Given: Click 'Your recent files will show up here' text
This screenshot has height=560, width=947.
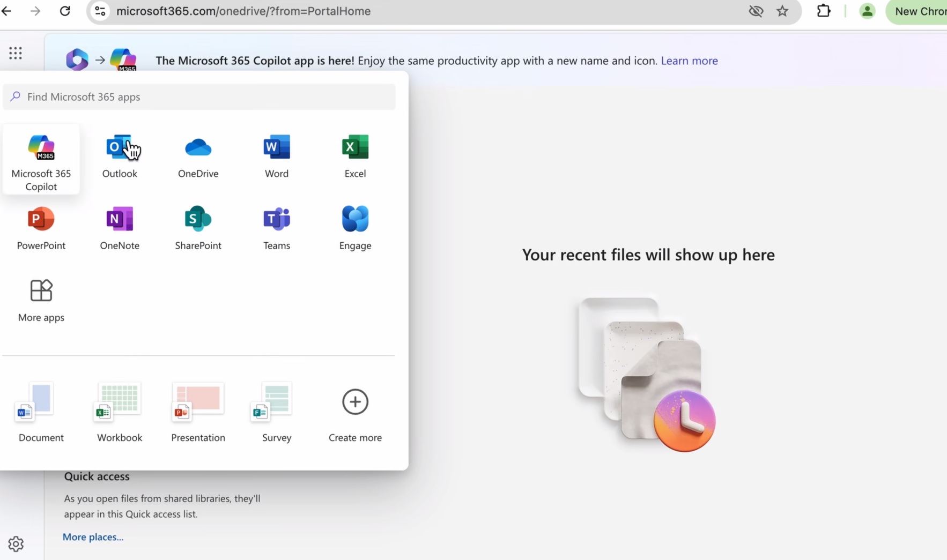Looking at the screenshot, I should 648,255.
